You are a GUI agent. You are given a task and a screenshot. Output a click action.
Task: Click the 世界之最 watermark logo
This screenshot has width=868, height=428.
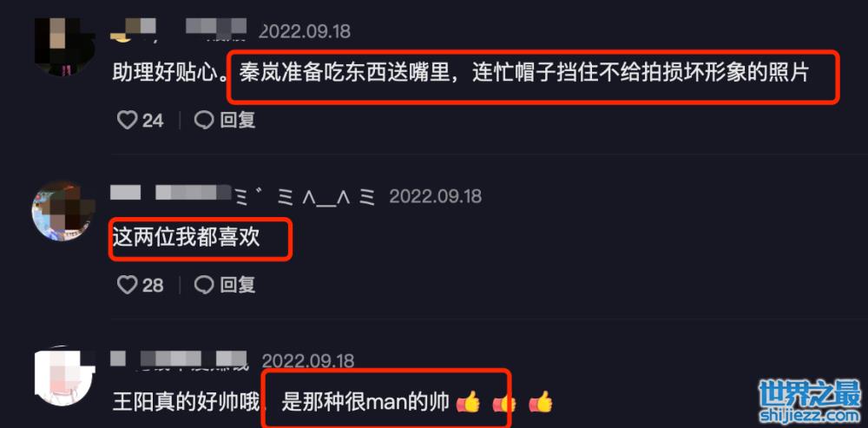[810, 393]
